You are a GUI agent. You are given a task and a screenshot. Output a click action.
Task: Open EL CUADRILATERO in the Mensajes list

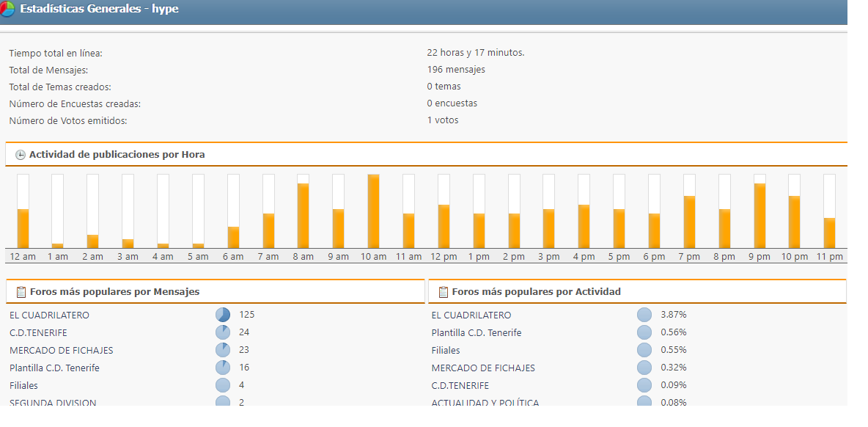point(49,315)
